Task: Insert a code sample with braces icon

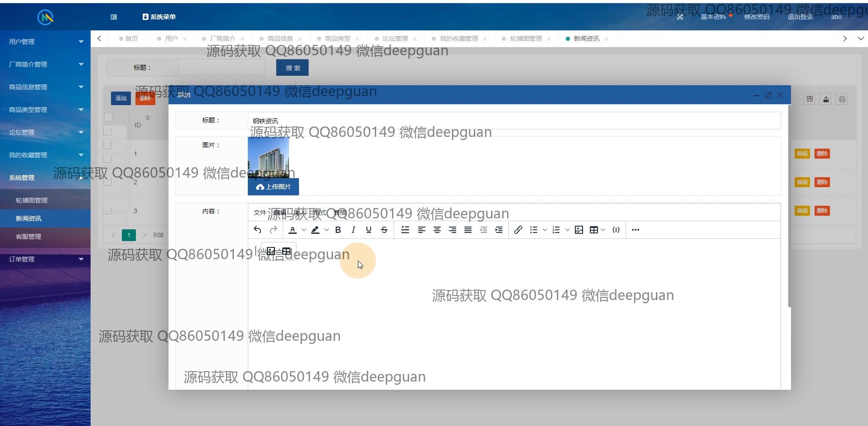Action: coord(616,230)
